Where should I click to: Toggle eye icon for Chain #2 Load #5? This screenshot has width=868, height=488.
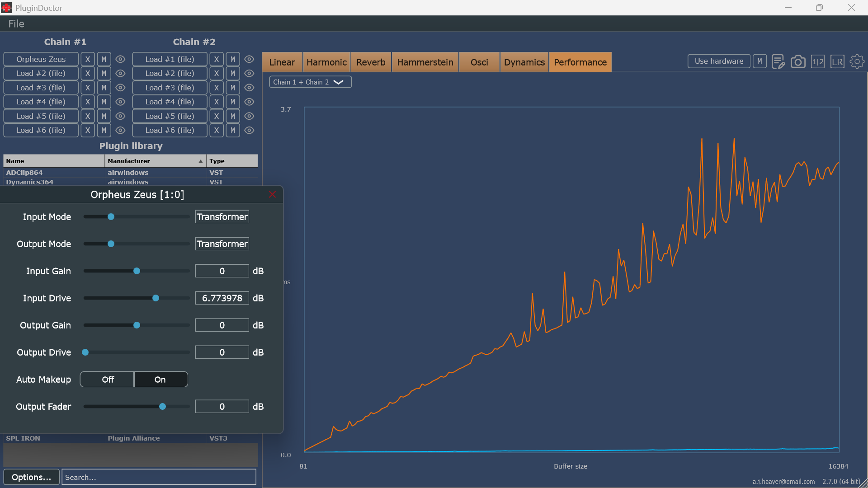249,116
